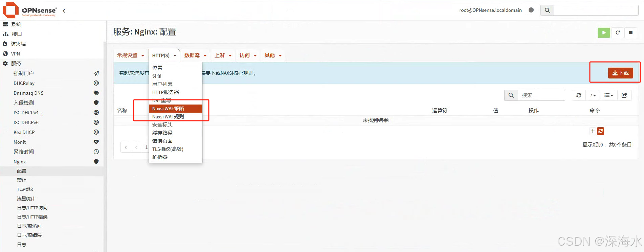Screen dimensions: 644x252
Task: Click the Dnsmasq DNS tags icon
Action: [x=96, y=93]
